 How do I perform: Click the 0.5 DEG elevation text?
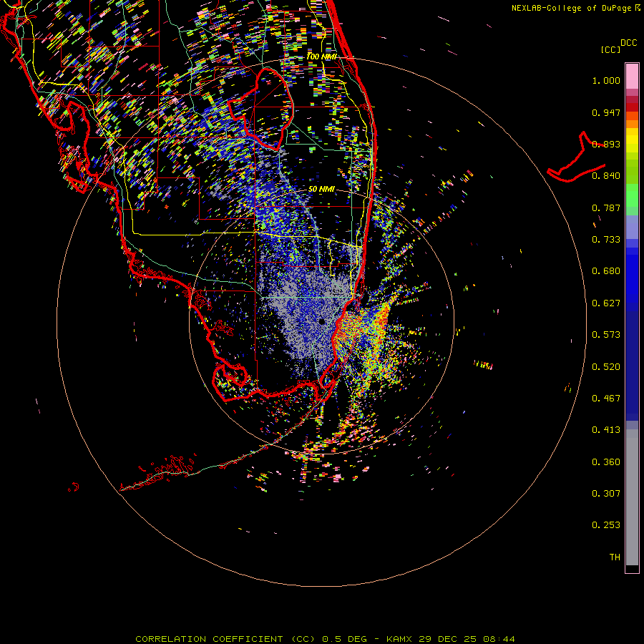[344, 639]
